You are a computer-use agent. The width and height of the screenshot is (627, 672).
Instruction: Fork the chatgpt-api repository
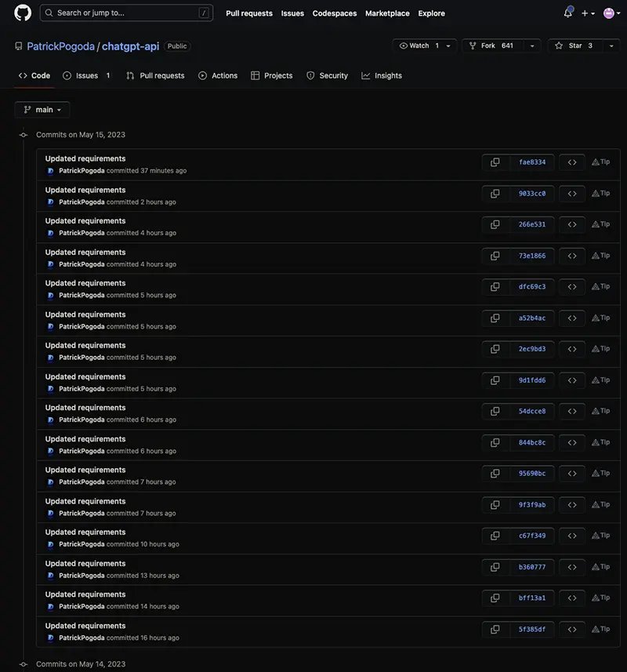point(493,45)
